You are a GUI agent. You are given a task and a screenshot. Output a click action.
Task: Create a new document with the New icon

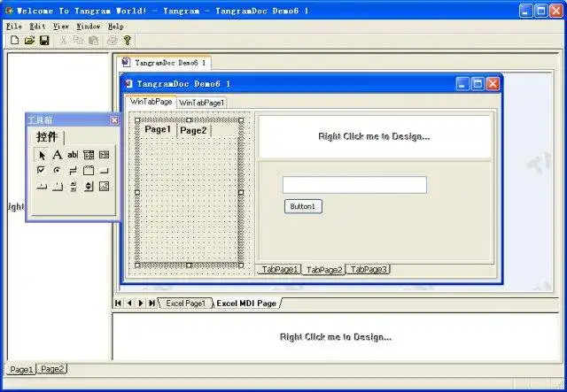coord(14,40)
